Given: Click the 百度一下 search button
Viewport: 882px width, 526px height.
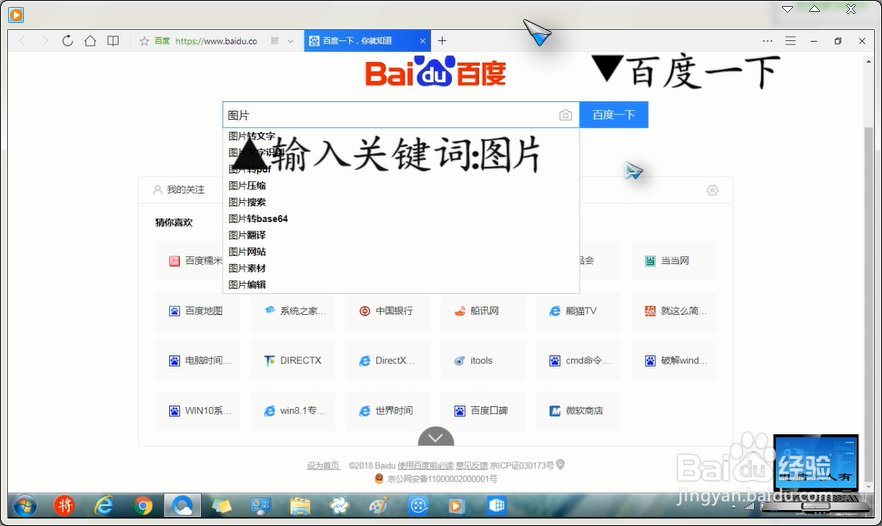Looking at the screenshot, I should (614, 115).
